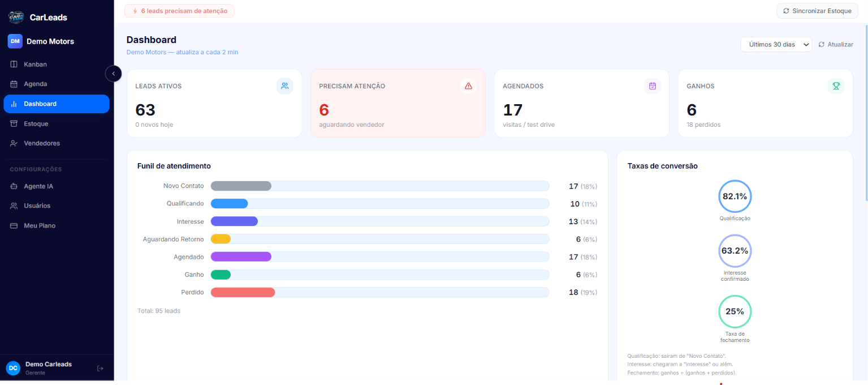Click the Agenda calendar icon
Viewport: 868px width, 385px height.
click(x=14, y=84)
